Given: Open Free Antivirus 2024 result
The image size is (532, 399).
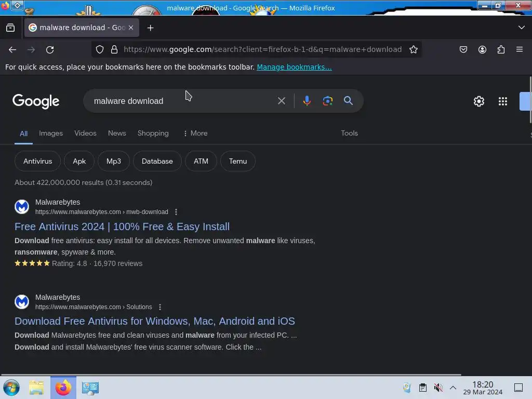Looking at the screenshot, I should [x=122, y=227].
